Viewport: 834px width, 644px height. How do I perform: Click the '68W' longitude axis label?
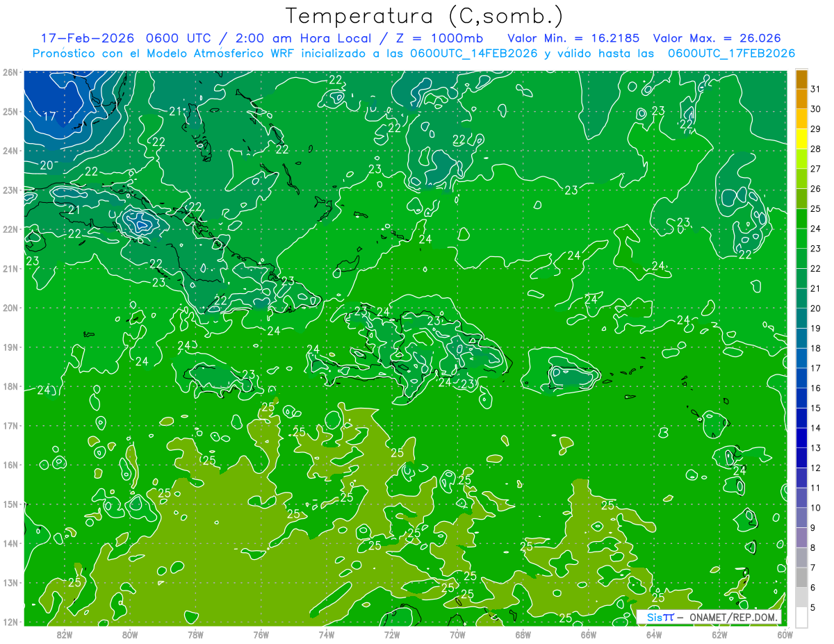click(523, 634)
